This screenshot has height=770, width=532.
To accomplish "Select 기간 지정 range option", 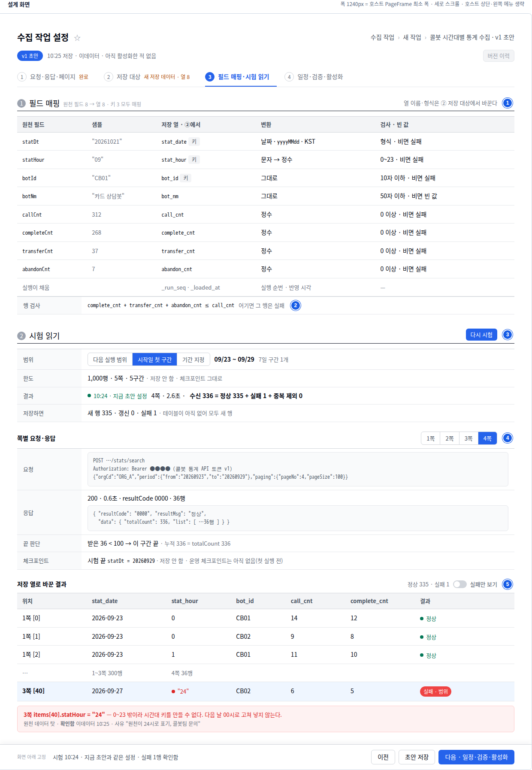I will (193, 359).
